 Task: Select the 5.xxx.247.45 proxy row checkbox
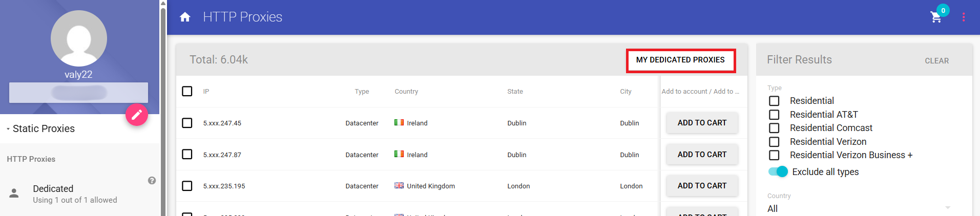coord(187,123)
